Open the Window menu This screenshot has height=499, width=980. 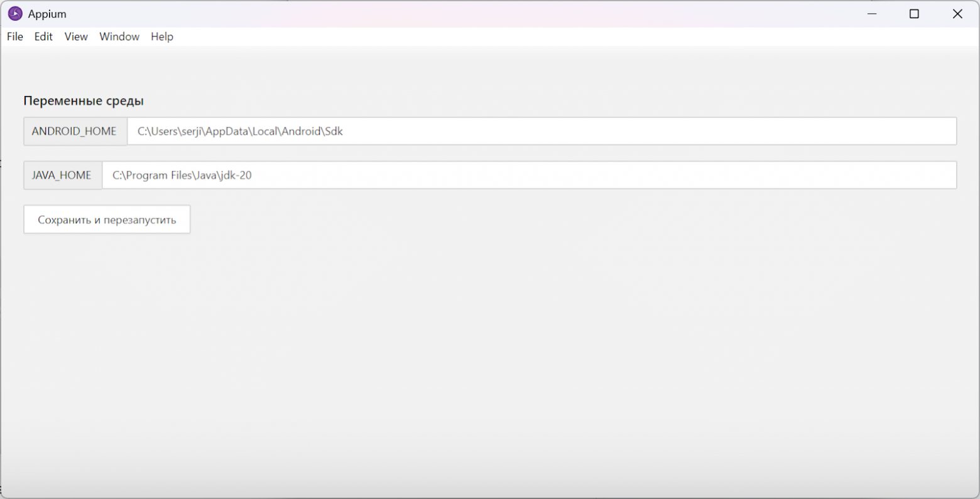pyautogui.click(x=119, y=36)
